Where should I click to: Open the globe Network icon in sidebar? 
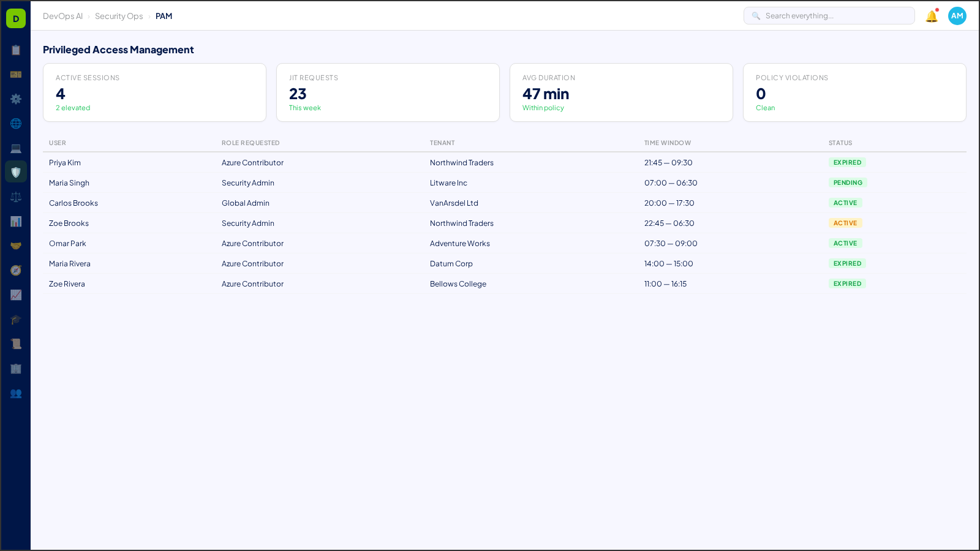point(16,123)
